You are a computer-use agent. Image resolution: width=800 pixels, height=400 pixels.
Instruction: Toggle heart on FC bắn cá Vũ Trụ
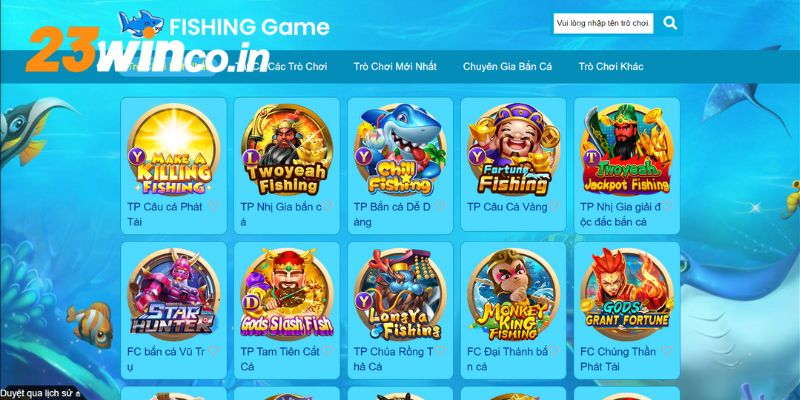click(x=214, y=351)
